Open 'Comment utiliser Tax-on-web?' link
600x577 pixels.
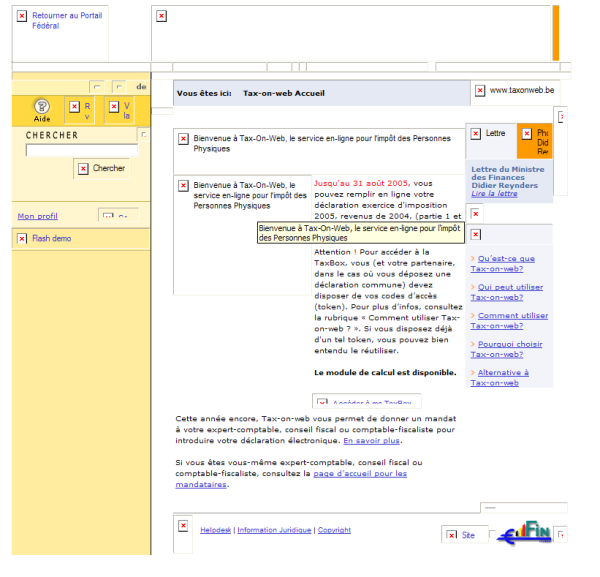509,321
